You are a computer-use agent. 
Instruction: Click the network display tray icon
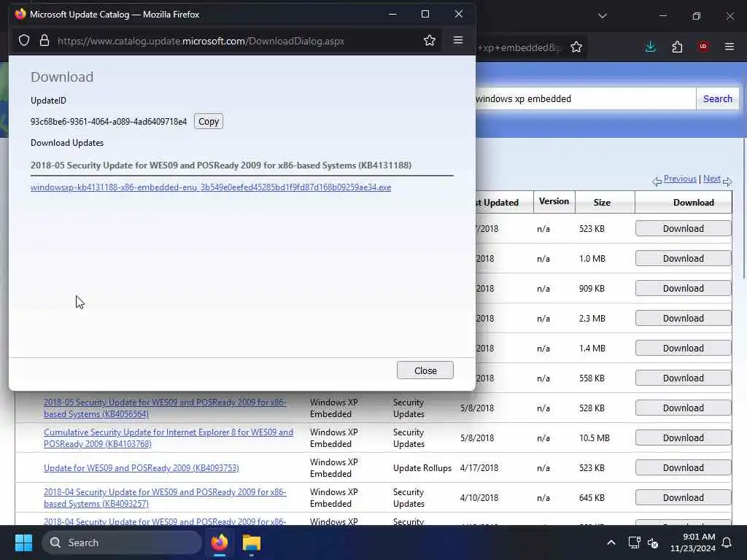pos(634,542)
